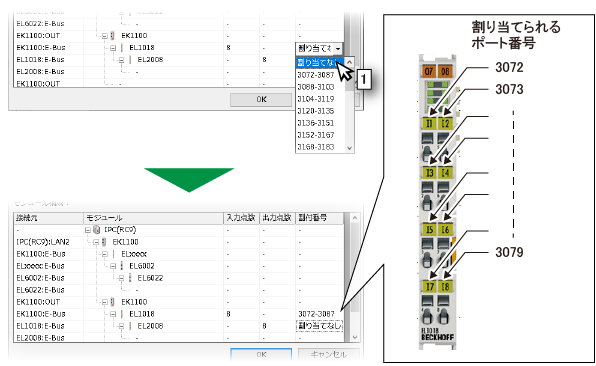Click the orange 07 label on Beckhoff module

pos(429,71)
